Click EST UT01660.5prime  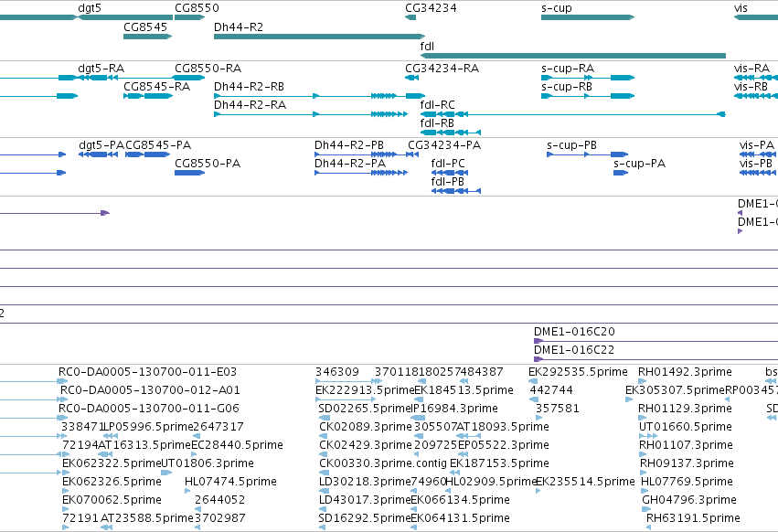pos(686,427)
